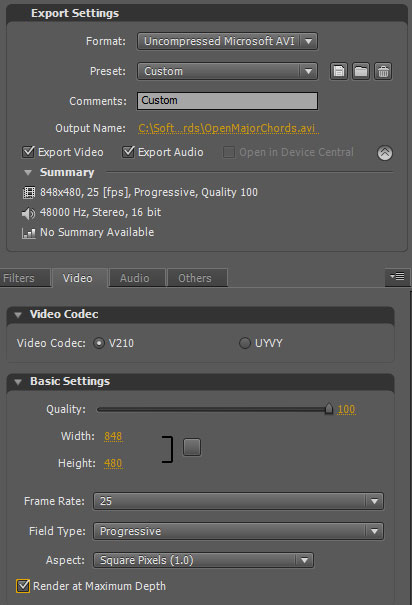Open the Frame Rate dropdown

coord(238,501)
